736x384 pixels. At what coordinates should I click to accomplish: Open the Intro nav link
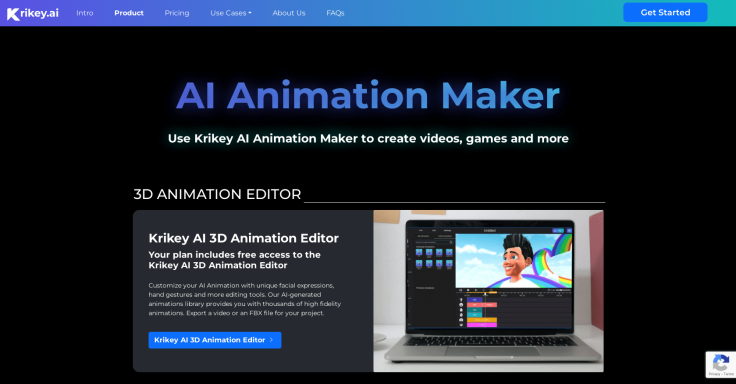(85, 13)
